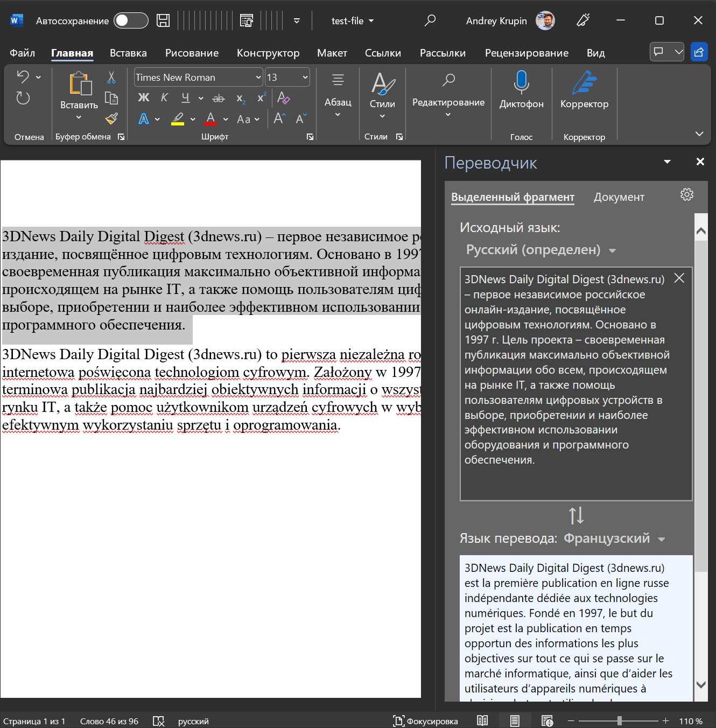Toggle italic К formatting

[x=164, y=97]
